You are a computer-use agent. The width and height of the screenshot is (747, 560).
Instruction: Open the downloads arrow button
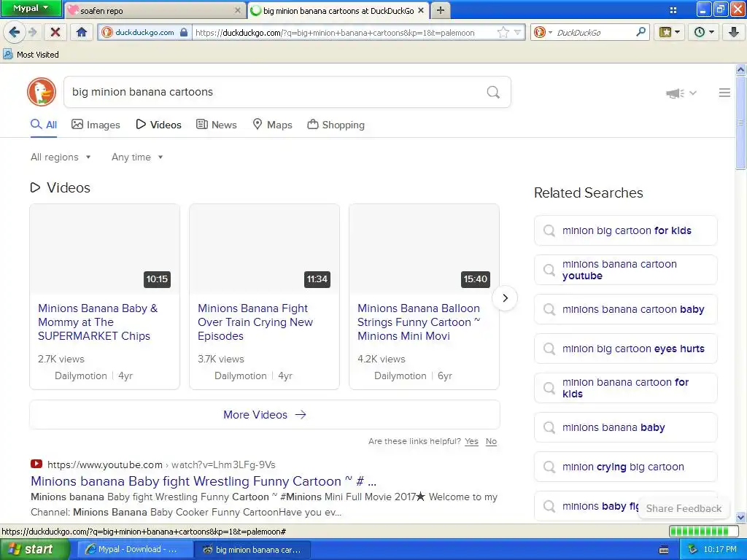(734, 32)
